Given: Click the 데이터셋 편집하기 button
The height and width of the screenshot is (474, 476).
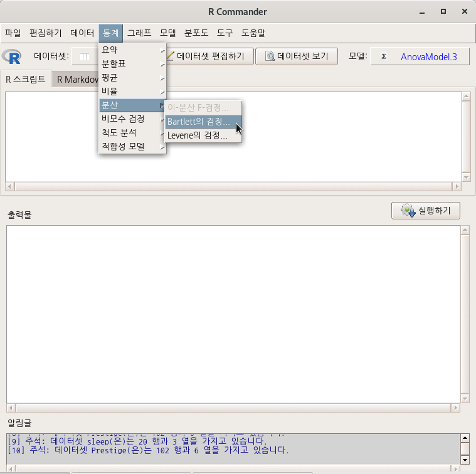Looking at the screenshot, I should click(x=209, y=56).
